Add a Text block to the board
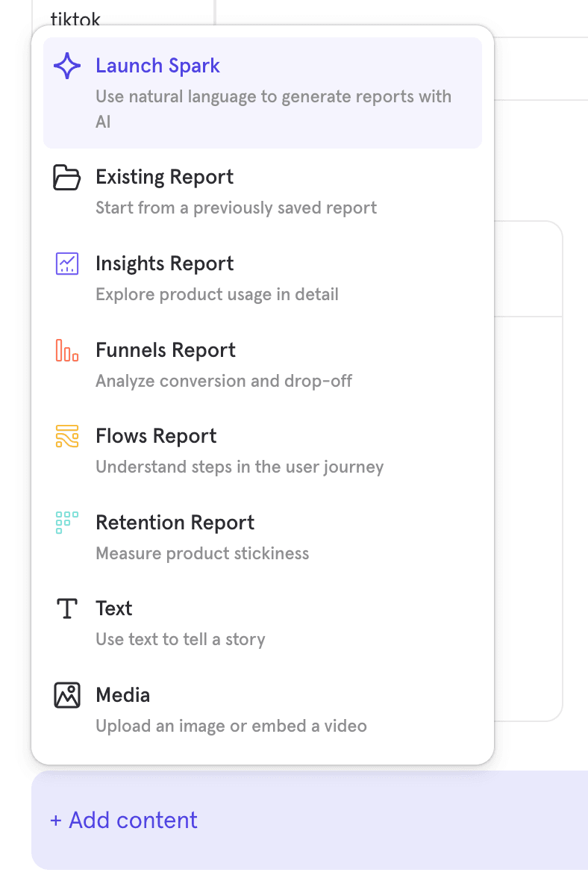 [113, 609]
